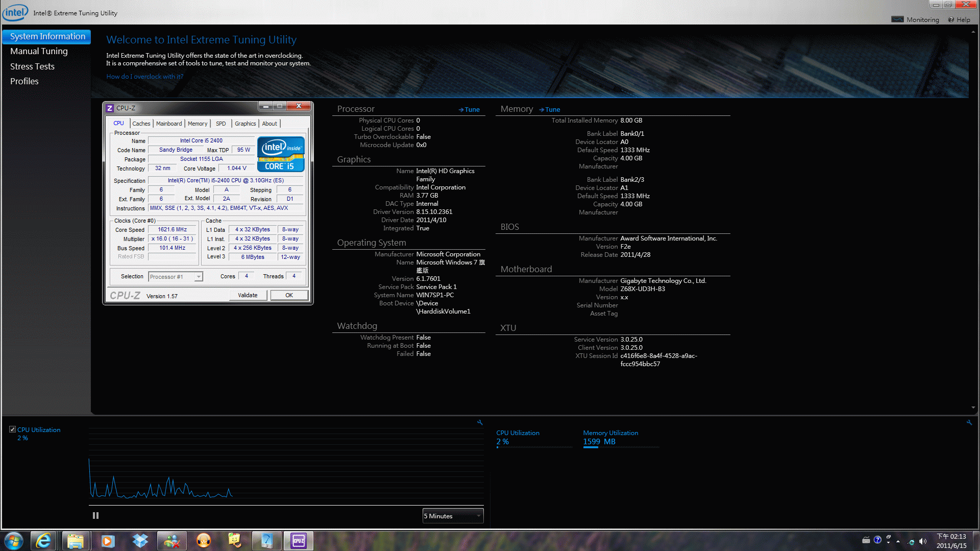The width and height of the screenshot is (980, 551).
Task: Click the Bus Speed value 101.4 MHz
Action: tap(173, 248)
